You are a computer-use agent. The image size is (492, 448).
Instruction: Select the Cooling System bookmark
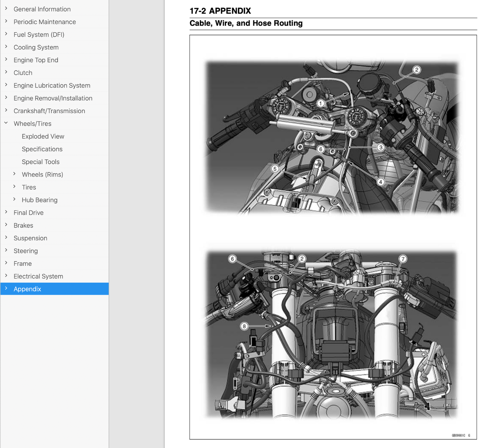coord(36,47)
